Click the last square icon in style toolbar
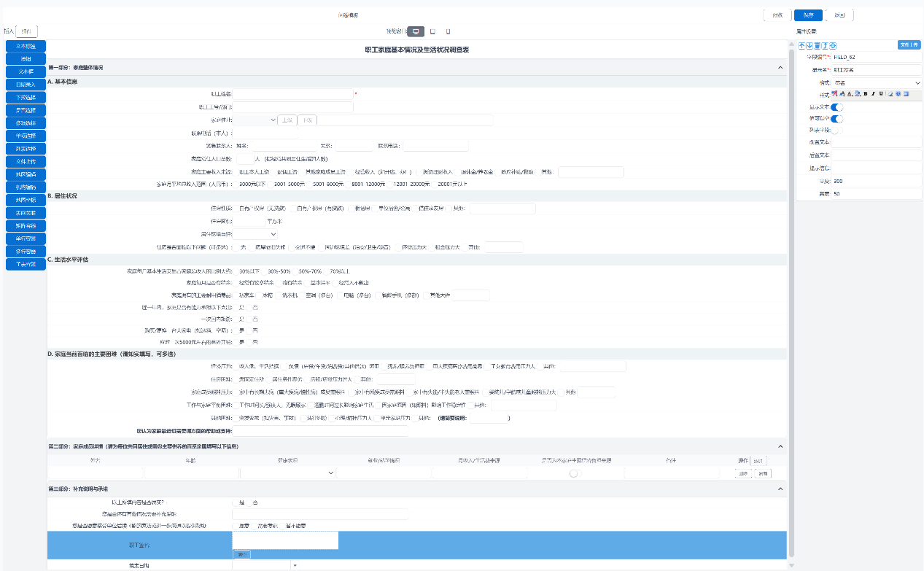Screen dimensions: 924x571 pos(906,94)
